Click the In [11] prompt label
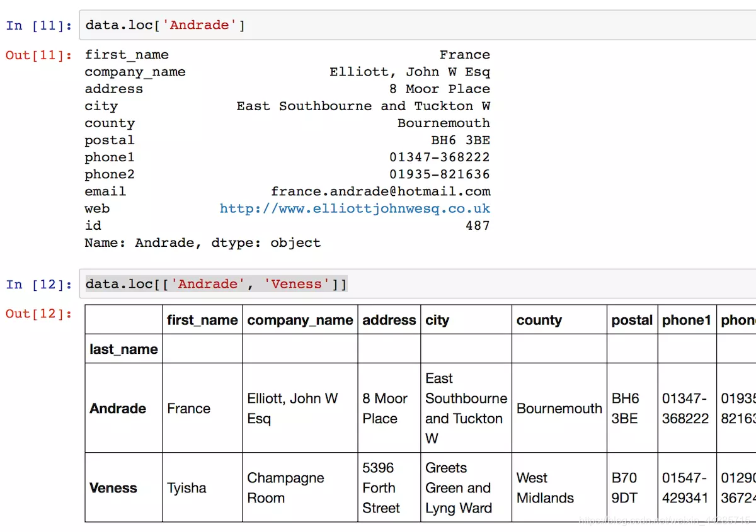Screen dimensions: 756x532 (x=39, y=25)
